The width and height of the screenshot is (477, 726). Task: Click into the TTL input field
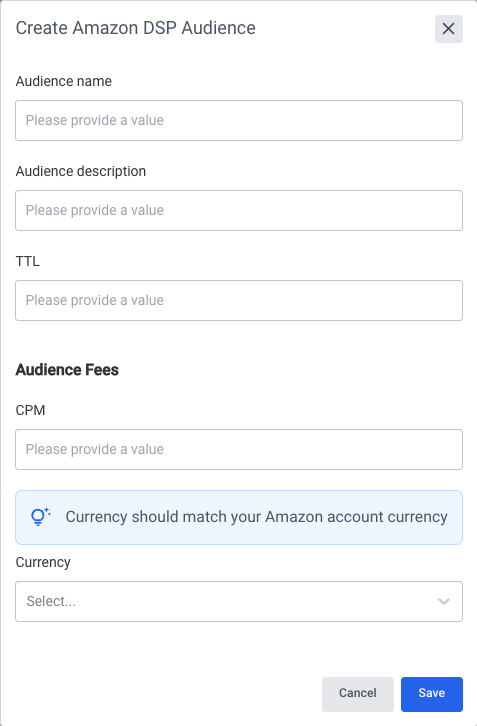coord(239,300)
